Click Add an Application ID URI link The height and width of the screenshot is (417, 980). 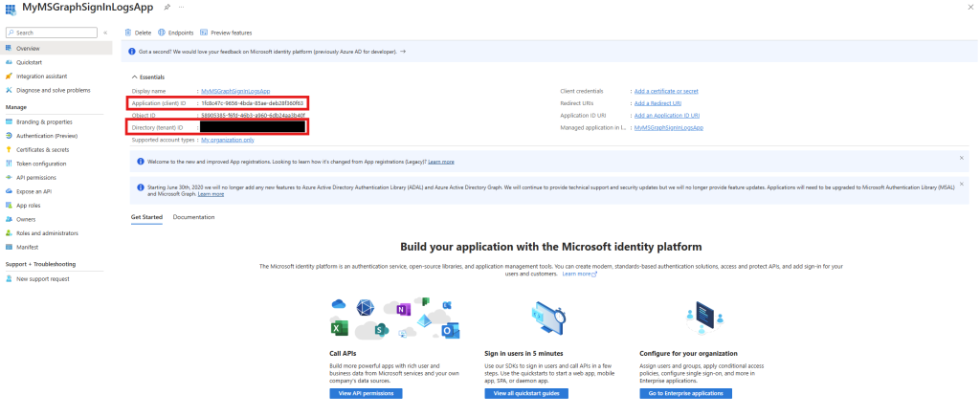point(667,116)
